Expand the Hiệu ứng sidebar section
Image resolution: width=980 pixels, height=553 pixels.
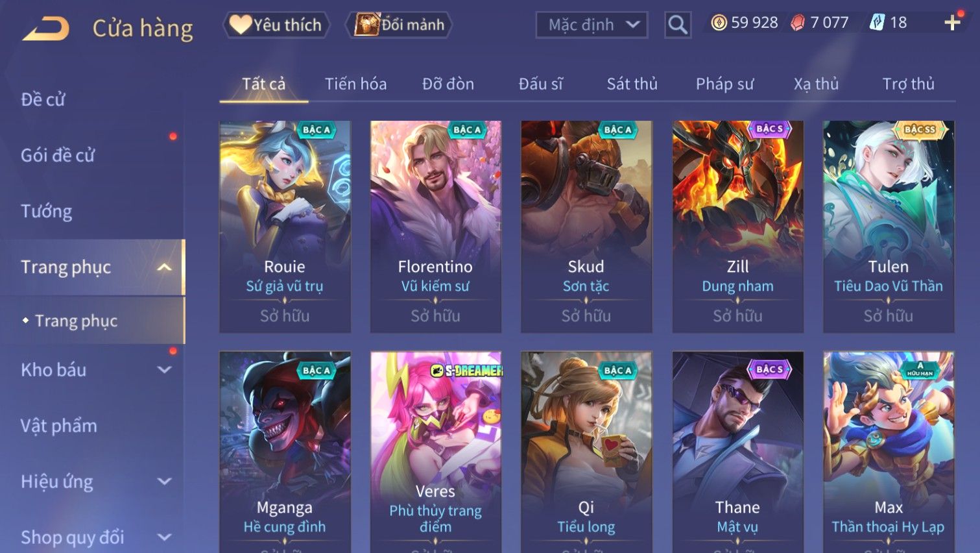click(x=165, y=482)
